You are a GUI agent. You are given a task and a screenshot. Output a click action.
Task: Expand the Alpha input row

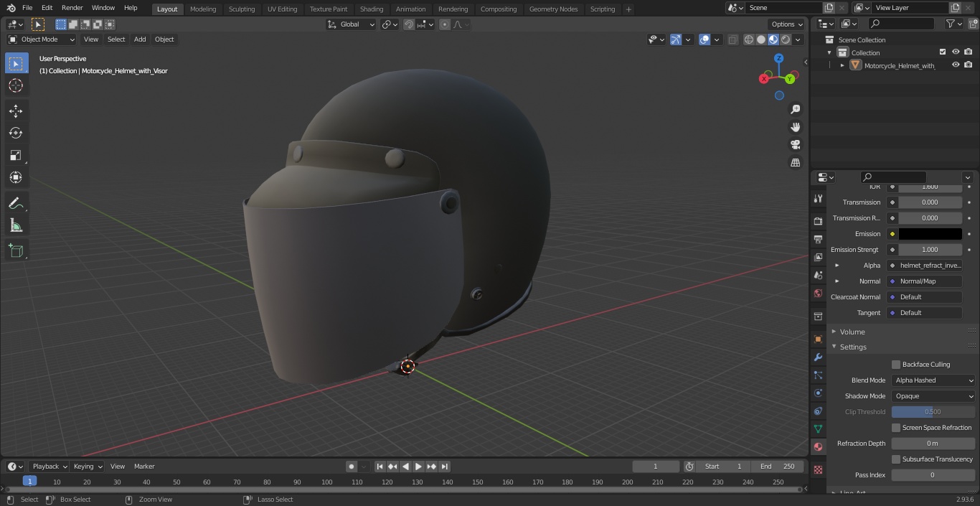837,266
